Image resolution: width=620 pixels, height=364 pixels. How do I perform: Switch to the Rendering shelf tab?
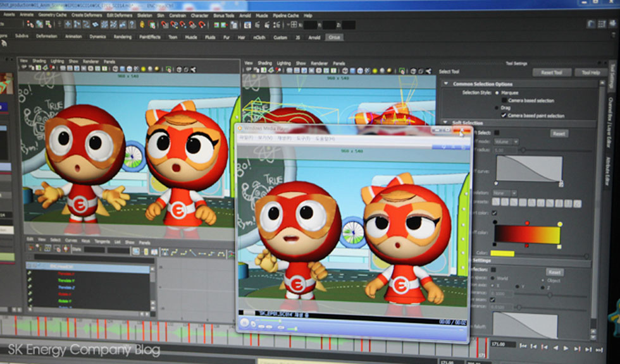[x=122, y=37]
